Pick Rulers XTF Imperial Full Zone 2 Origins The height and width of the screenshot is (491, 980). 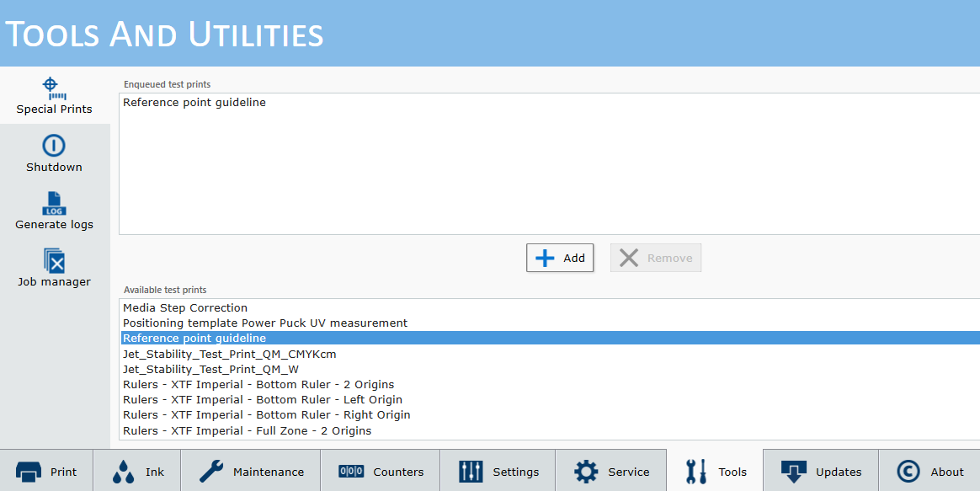247,430
